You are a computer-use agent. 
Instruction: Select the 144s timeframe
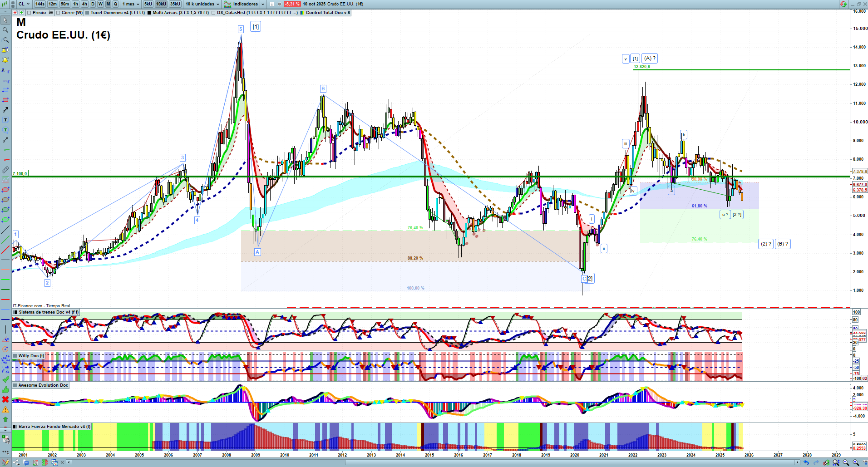click(x=40, y=4)
